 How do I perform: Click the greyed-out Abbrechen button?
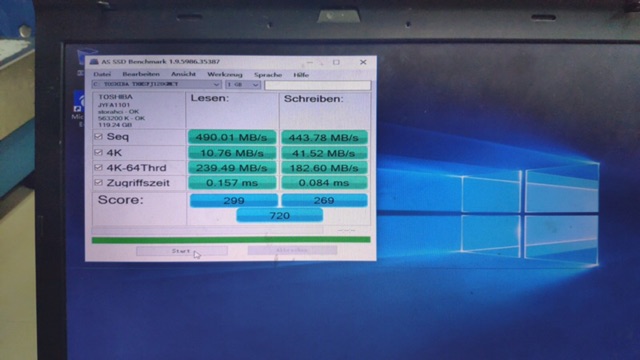[x=292, y=250]
